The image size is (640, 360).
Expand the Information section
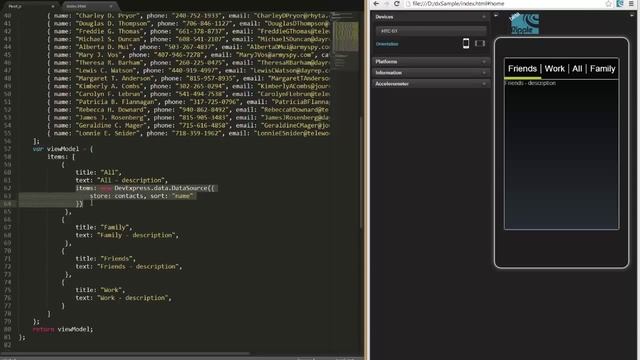click(431, 73)
